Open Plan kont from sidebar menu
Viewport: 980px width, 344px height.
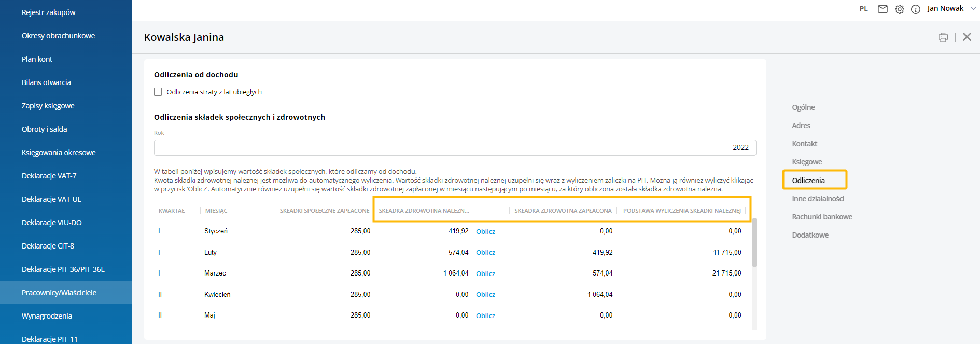click(37, 59)
